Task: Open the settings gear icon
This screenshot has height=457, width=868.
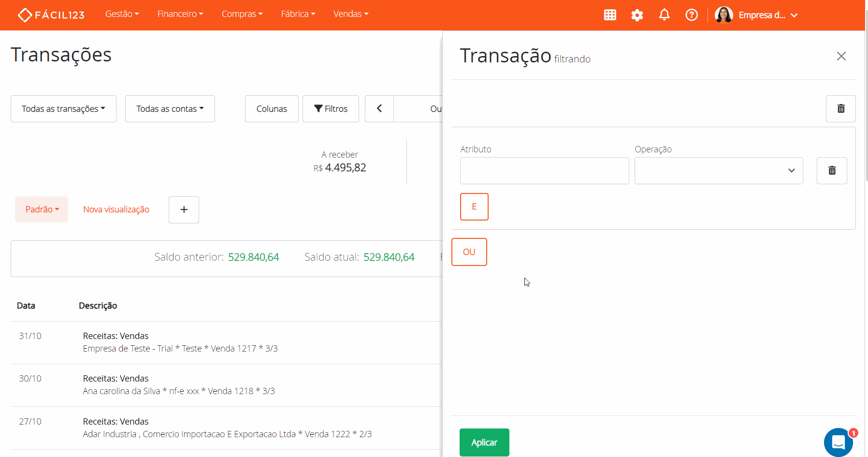Action: click(x=637, y=15)
